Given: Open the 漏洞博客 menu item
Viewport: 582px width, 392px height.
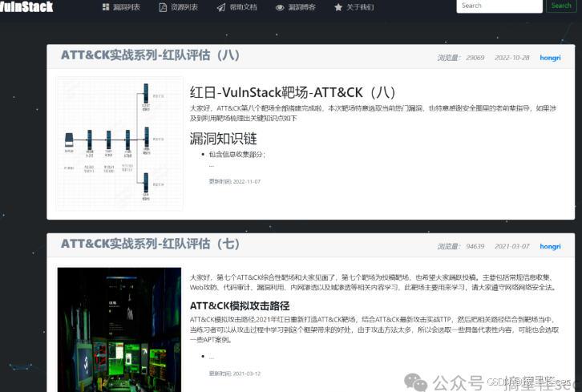Looking at the screenshot, I should pos(301,7).
